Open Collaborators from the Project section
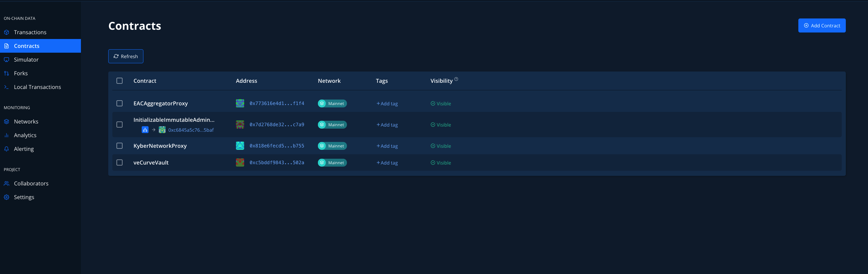This screenshot has height=274, width=868. (x=31, y=183)
